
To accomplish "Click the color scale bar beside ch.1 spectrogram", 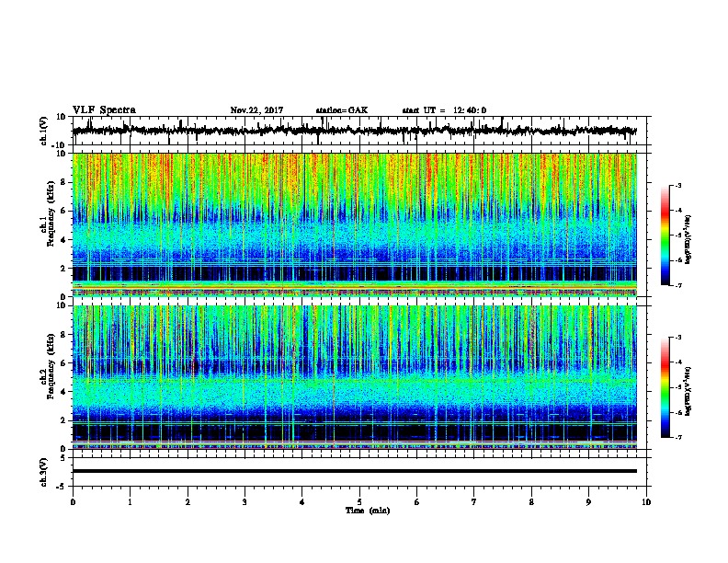I will [665, 236].
